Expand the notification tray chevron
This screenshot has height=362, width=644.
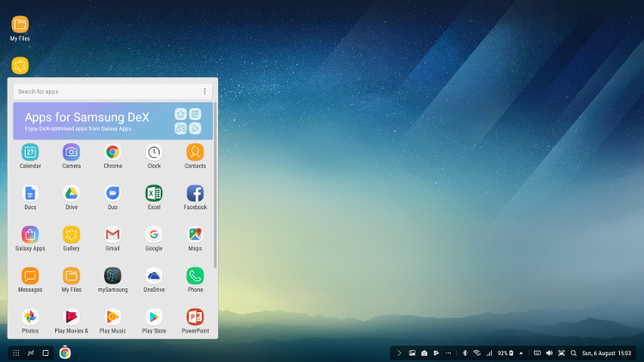[398, 353]
